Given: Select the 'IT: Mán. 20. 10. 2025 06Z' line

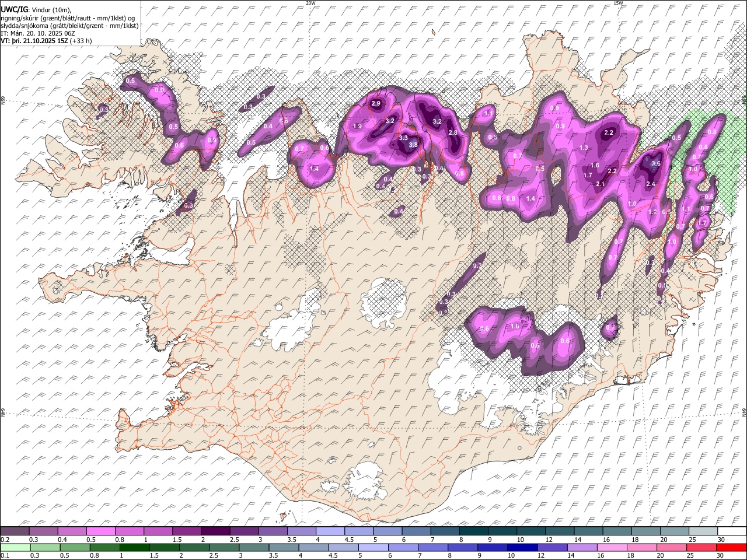Looking at the screenshot, I should pos(38,33).
